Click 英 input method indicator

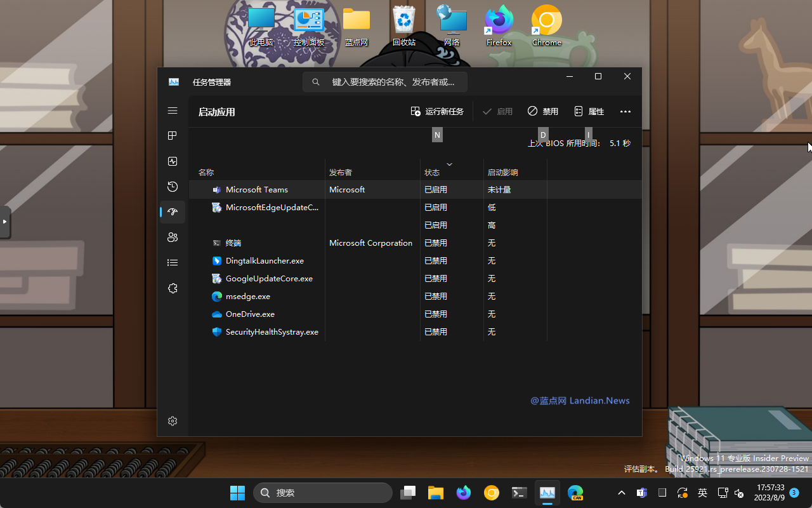[x=703, y=493]
